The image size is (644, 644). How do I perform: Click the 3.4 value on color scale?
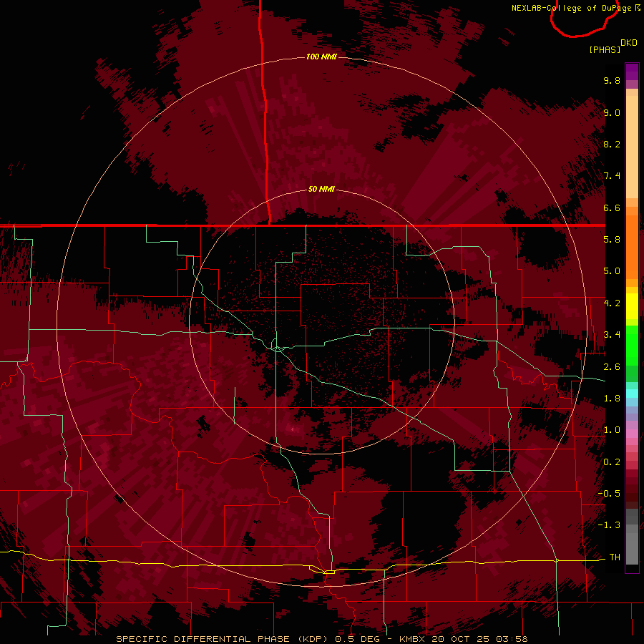[612, 335]
